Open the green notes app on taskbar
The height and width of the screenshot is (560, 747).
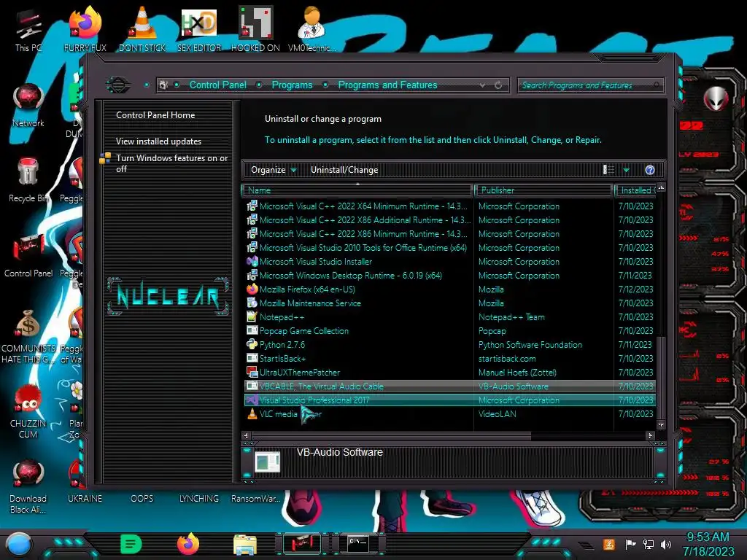tap(131, 544)
